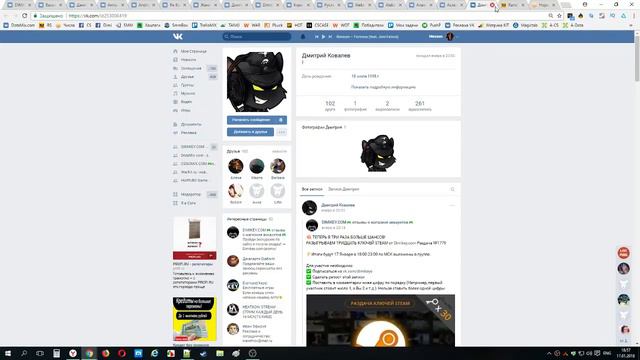Click the Написать сообщение button
The width and height of the screenshot is (640, 360).
pos(257,120)
